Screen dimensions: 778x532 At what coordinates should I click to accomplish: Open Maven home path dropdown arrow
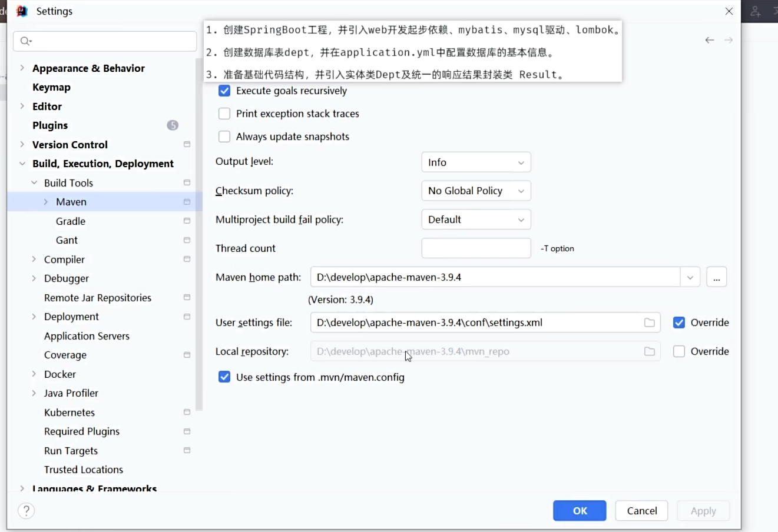pyautogui.click(x=690, y=277)
